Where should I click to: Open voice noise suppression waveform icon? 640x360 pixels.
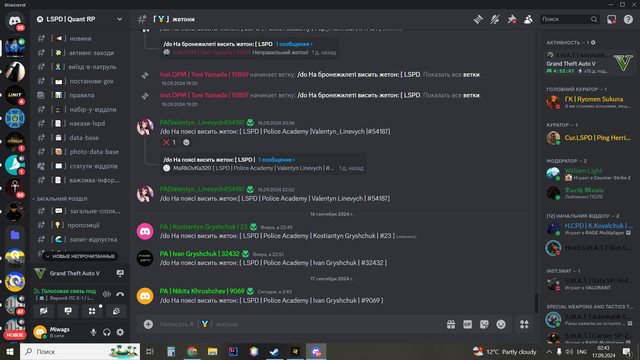[107, 294]
